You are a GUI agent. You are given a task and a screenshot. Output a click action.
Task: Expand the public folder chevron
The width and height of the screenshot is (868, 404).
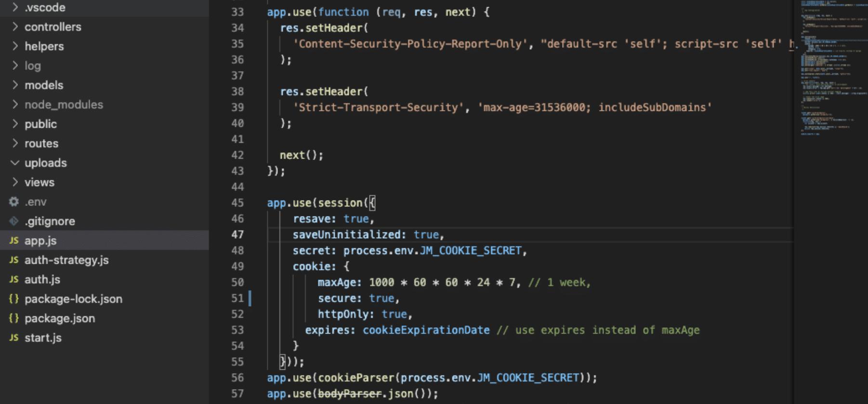[x=15, y=123]
